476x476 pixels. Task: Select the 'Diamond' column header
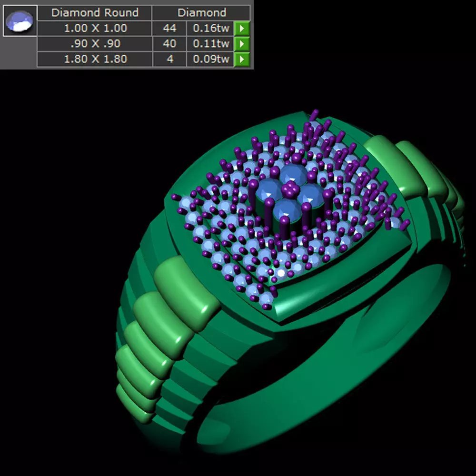click(x=201, y=13)
